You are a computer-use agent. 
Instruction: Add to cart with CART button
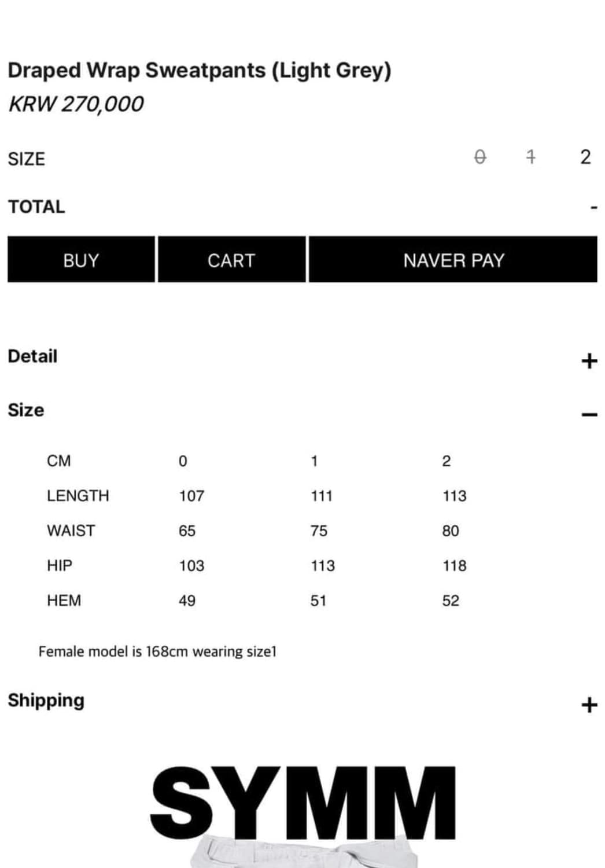pos(231,260)
